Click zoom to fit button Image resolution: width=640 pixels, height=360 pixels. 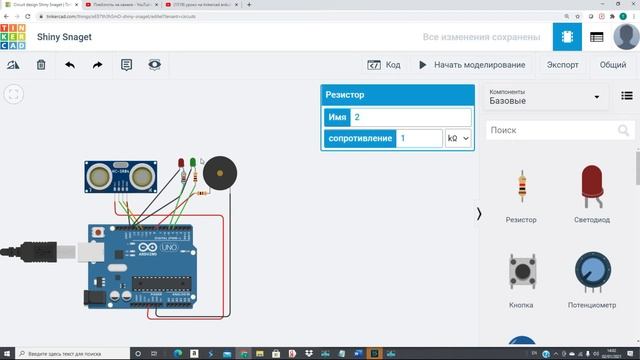click(13, 94)
